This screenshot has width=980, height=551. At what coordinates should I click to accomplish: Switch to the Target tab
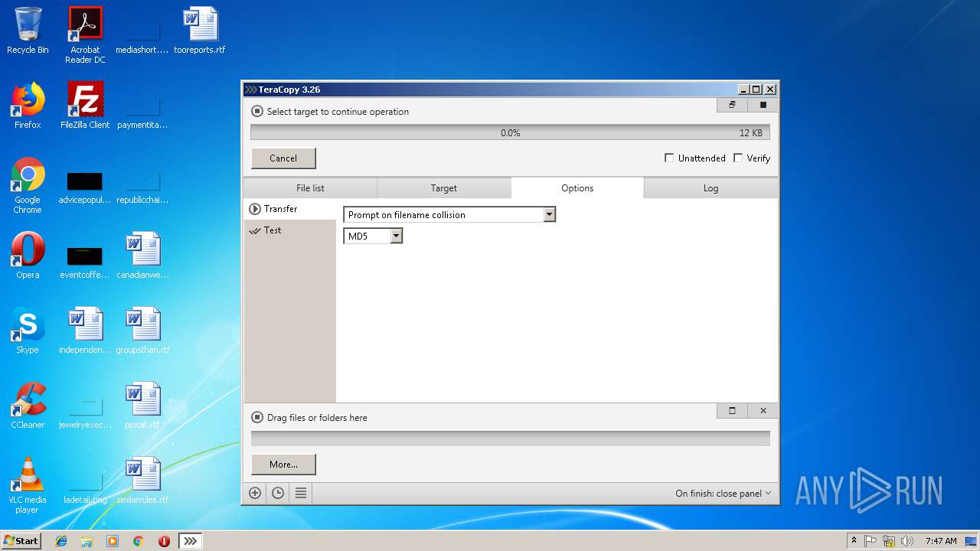pyautogui.click(x=444, y=188)
